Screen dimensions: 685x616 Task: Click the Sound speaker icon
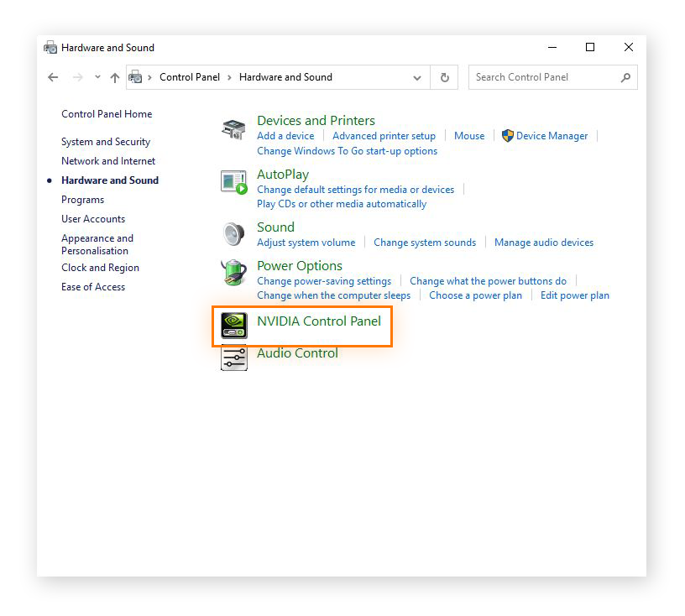click(x=233, y=232)
